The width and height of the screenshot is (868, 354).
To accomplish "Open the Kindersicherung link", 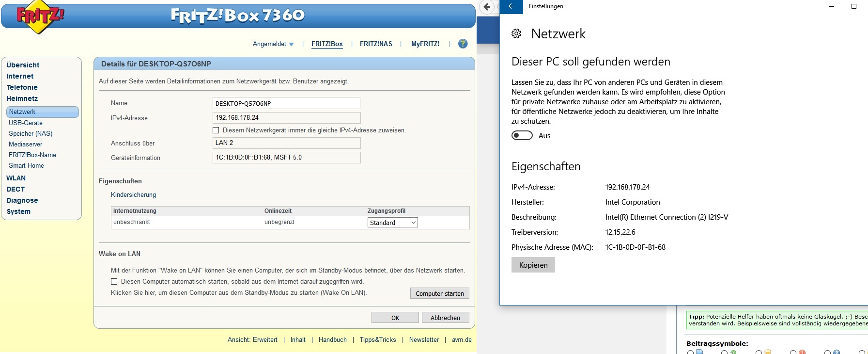I will click(x=133, y=195).
